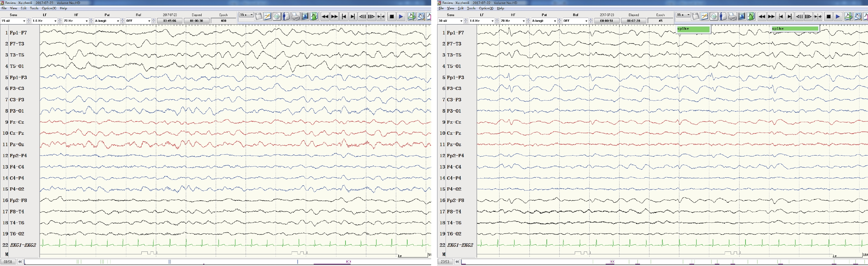This screenshot has width=868, height=266.
Task: Stop playback in the left window
Action: click(x=391, y=16)
